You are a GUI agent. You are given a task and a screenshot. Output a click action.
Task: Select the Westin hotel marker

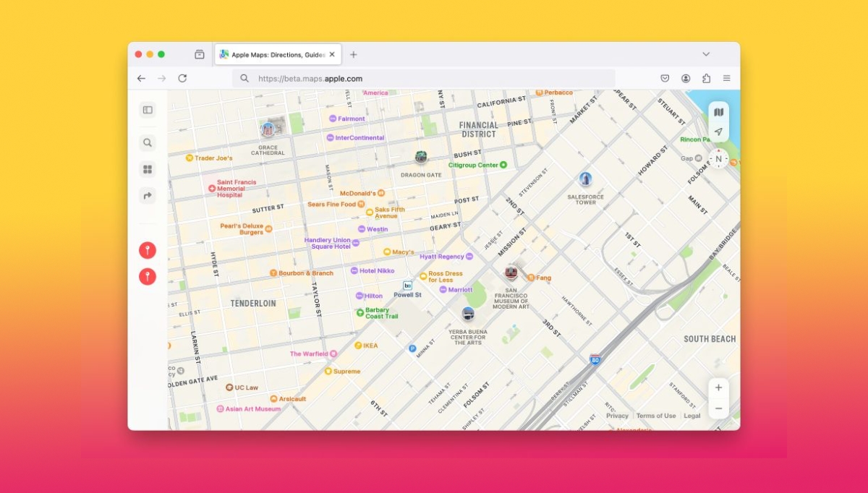362,229
